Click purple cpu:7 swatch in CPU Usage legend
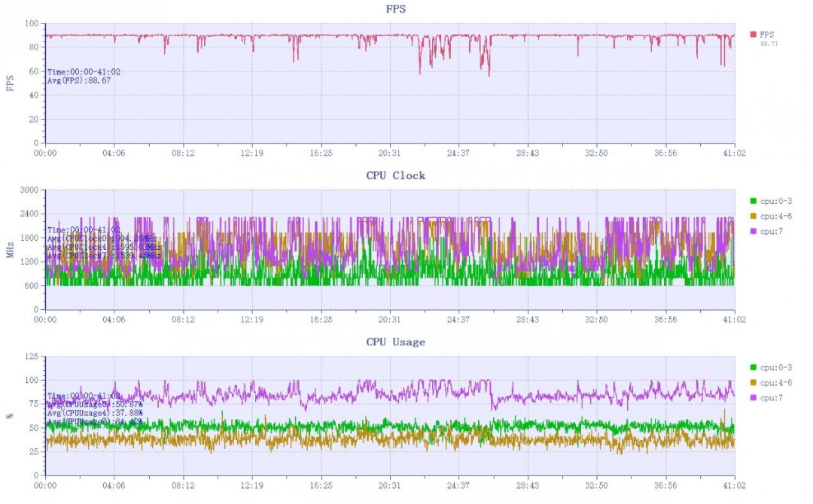Image resolution: width=813 pixels, height=504 pixels. click(x=753, y=398)
